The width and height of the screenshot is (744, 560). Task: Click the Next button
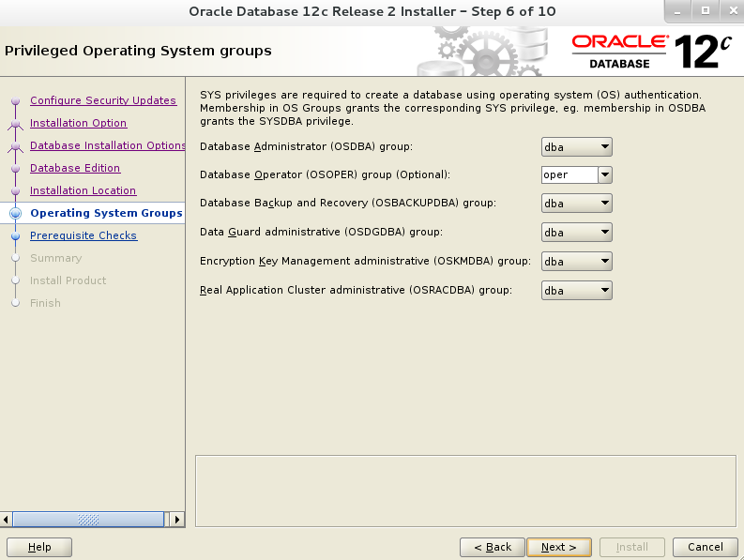[559, 547]
